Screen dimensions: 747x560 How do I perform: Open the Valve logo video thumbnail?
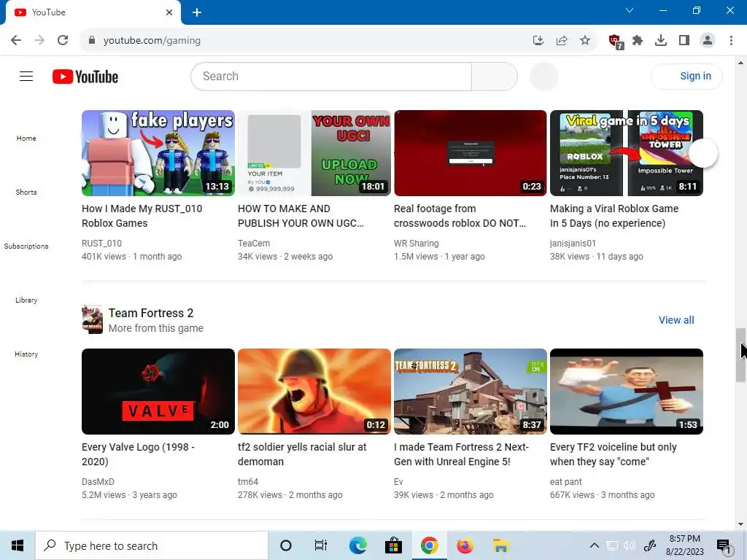pos(158,392)
